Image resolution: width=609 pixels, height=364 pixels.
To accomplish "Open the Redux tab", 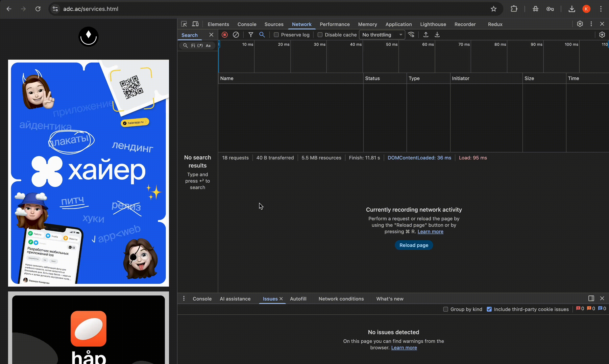I will [495, 24].
